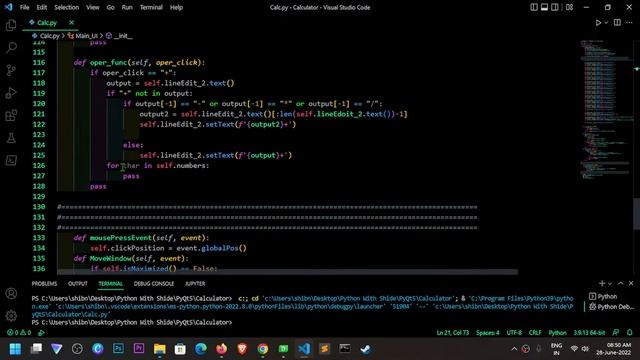Click the vertical editor scrollbar thumb
The height and width of the screenshot is (360, 640).
click(x=636, y=213)
